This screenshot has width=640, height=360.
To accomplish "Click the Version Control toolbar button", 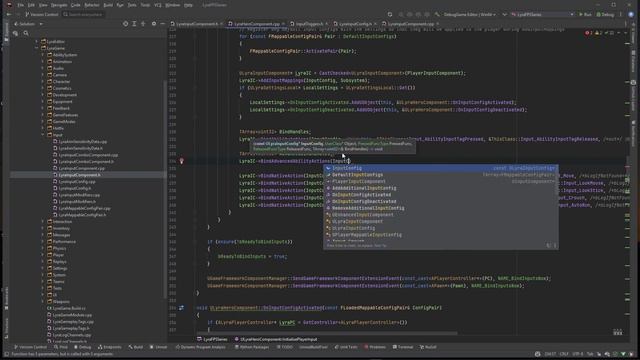I will (x=42, y=14).
